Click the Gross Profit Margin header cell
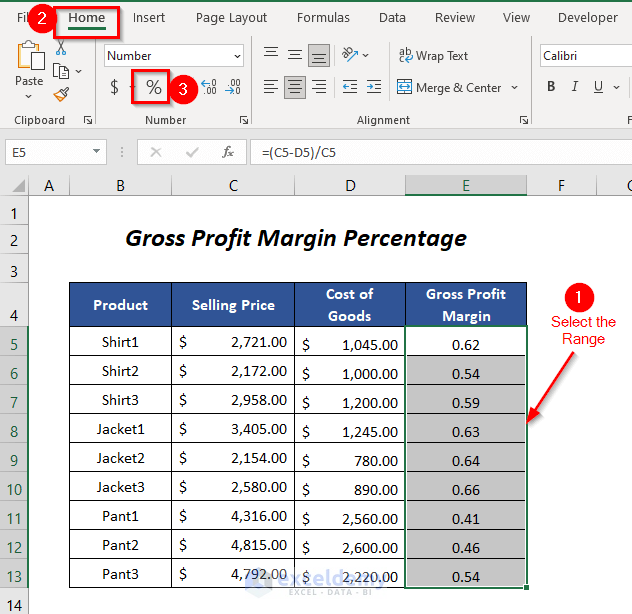 [466, 305]
